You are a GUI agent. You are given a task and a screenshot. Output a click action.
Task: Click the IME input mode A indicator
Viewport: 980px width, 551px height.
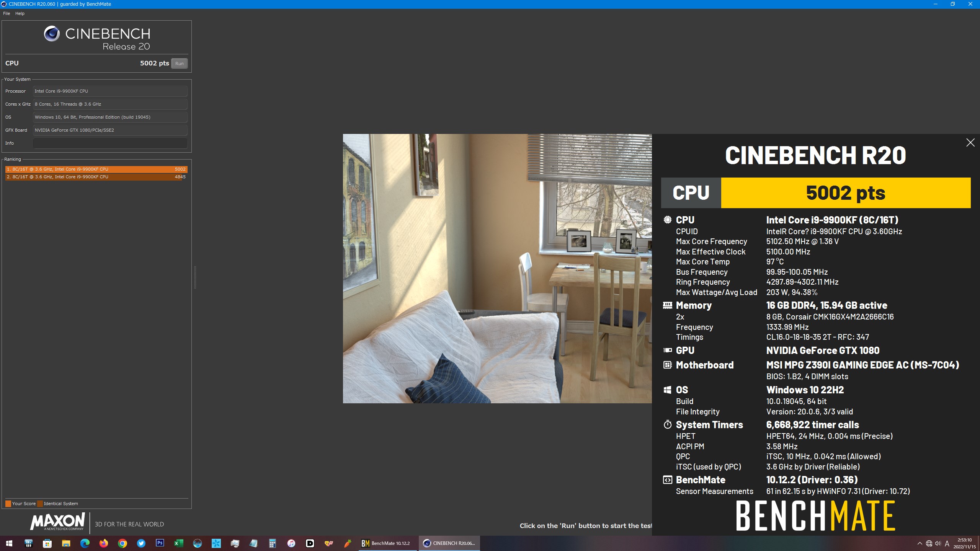coord(947,543)
